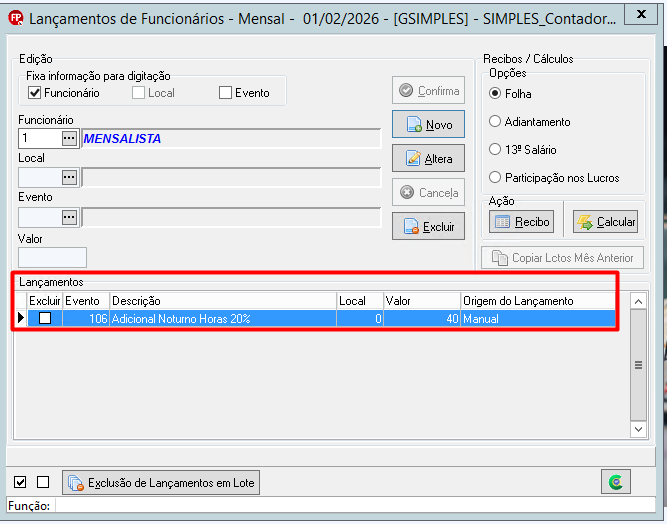Toggle the Local fix checkbox
Screen dimensions: 667x524
coord(138,93)
